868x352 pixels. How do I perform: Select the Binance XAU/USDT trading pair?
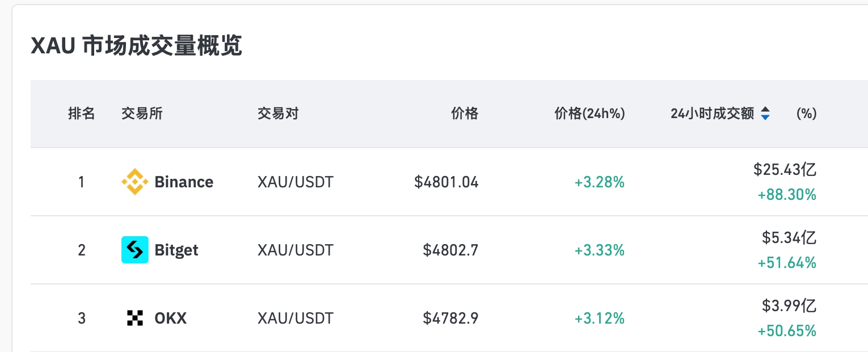tap(296, 182)
